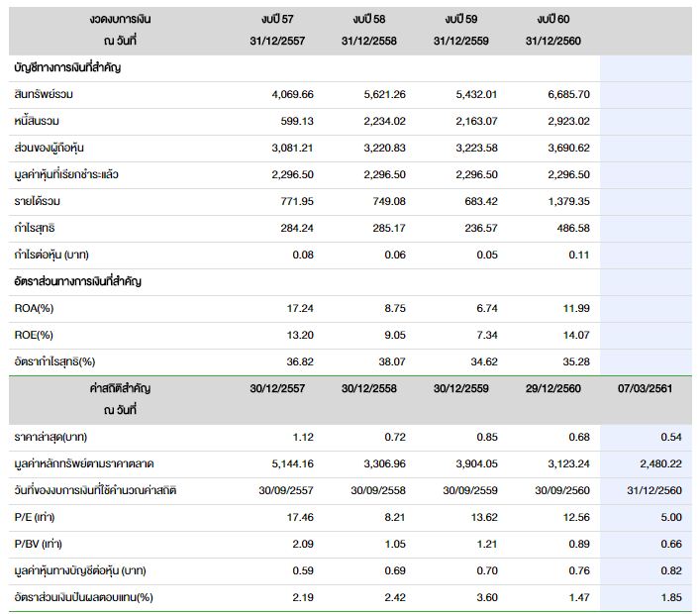Select the "รายได้รวม" row label

[38, 201]
